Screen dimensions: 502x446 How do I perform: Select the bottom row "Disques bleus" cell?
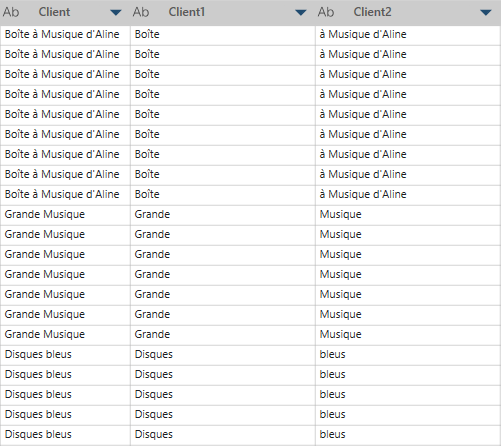point(65,435)
